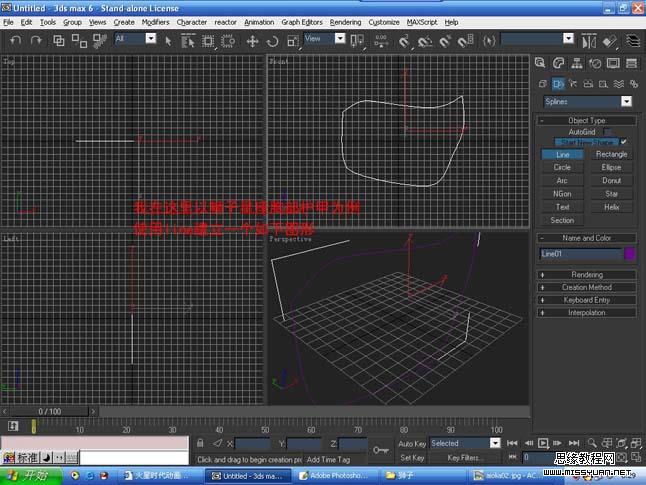
Task: Toggle the Start New Shape checkbox
Action: 623,142
